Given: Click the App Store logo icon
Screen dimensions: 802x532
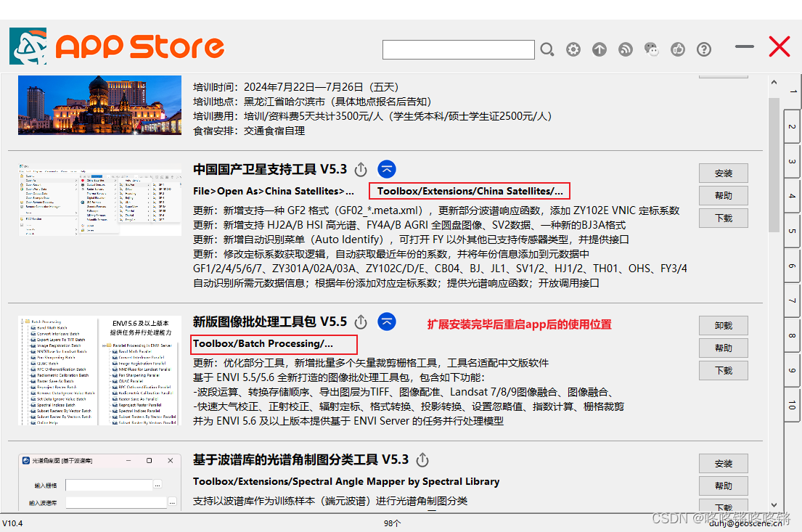Looking at the screenshot, I should pyautogui.click(x=28, y=46).
